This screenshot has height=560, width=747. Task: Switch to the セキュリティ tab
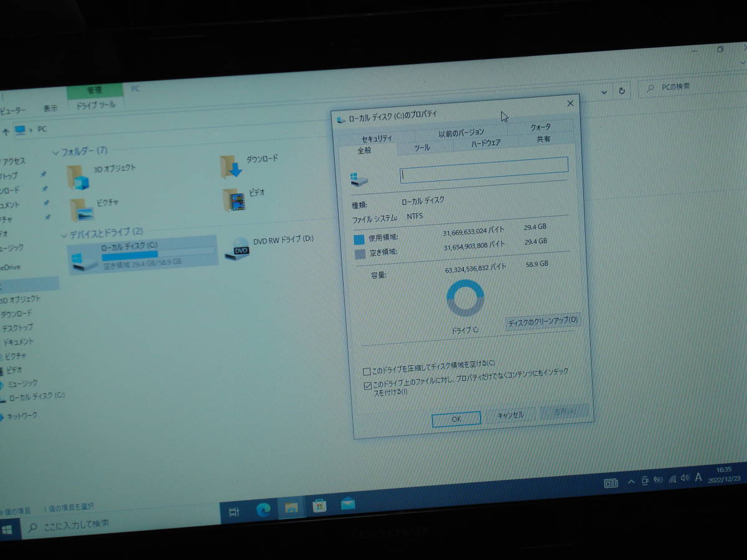coord(377,138)
